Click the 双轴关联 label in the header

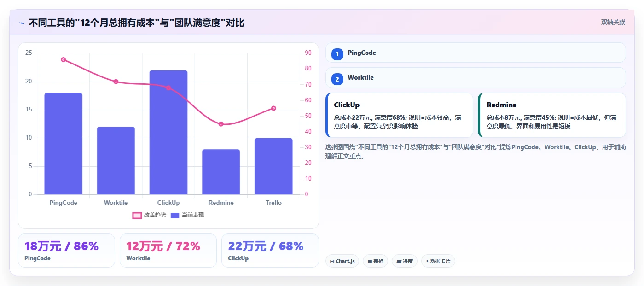tap(613, 23)
